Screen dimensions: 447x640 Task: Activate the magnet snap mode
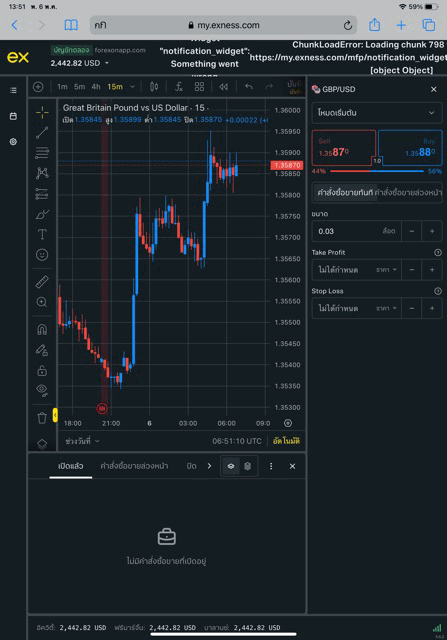click(x=42, y=329)
